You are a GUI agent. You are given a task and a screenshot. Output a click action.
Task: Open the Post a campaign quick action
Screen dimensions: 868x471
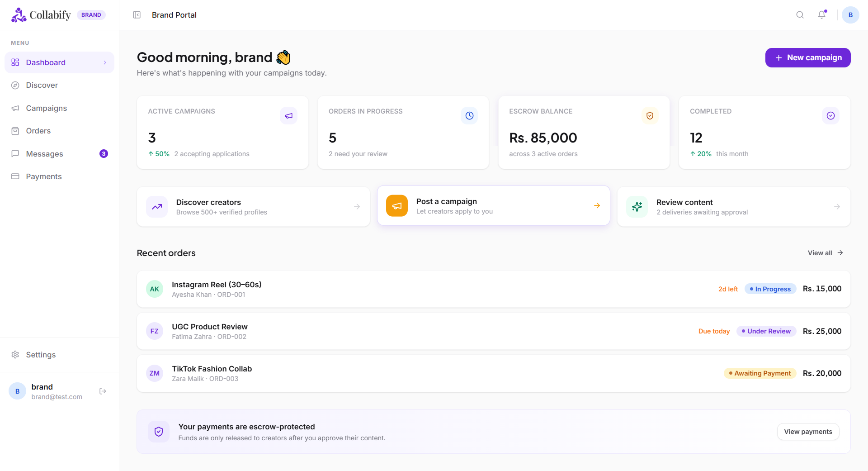pyautogui.click(x=494, y=206)
